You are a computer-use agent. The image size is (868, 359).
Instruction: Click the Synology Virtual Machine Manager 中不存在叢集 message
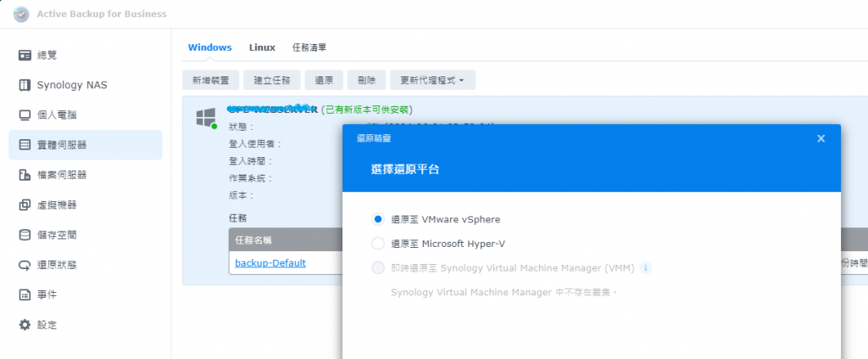point(504,292)
